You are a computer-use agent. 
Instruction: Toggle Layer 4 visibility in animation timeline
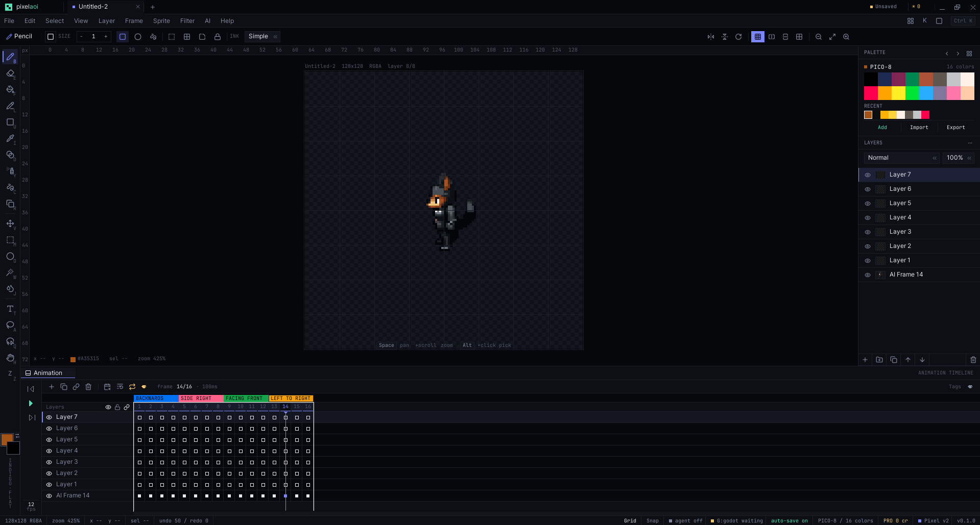coord(49,451)
